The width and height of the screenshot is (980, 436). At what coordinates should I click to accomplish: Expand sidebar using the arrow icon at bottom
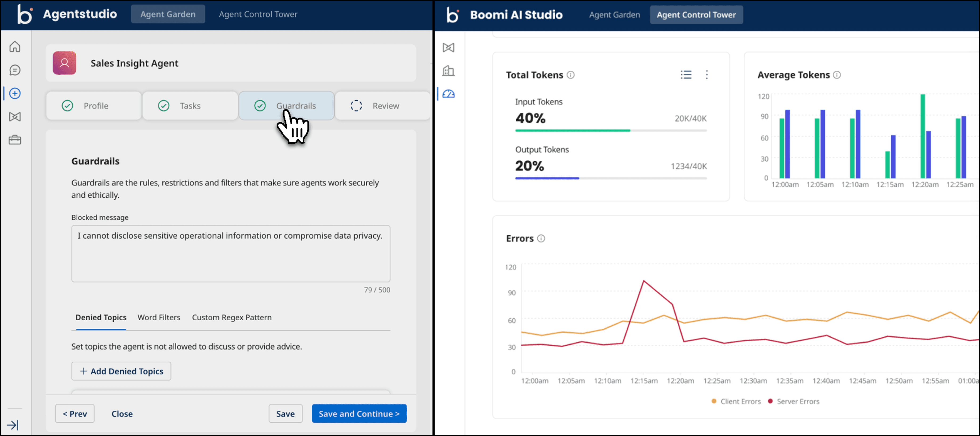[13, 425]
